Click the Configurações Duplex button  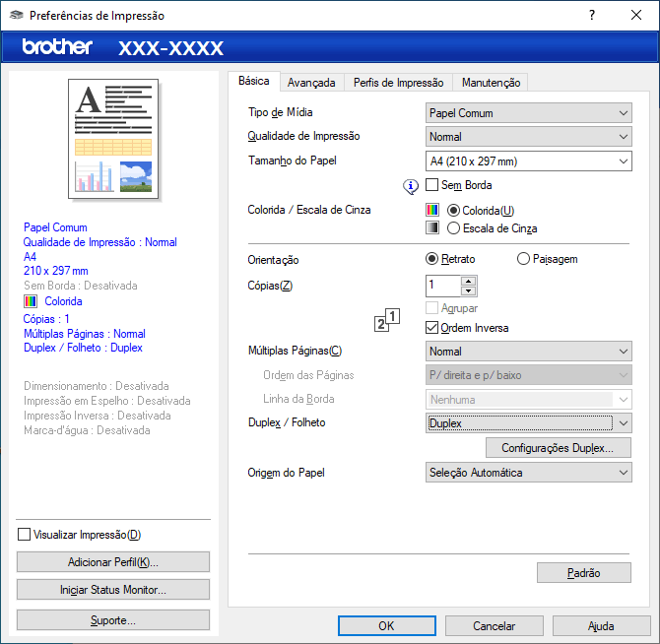coord(559,448)
